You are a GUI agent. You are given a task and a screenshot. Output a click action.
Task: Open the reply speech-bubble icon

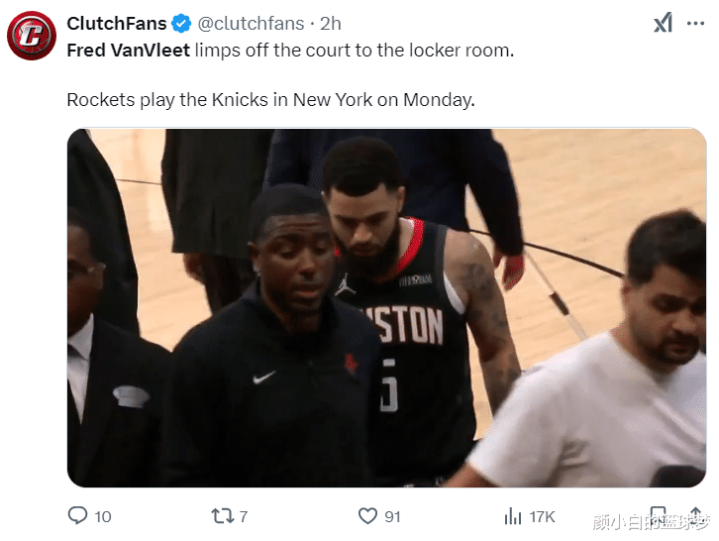coord(77,515)
